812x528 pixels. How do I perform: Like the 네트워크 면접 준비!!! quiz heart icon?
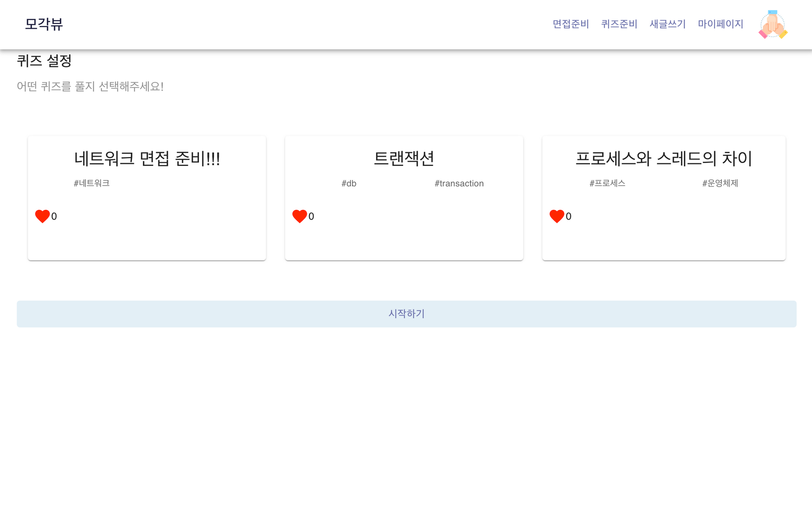click(x=42, y=216)
